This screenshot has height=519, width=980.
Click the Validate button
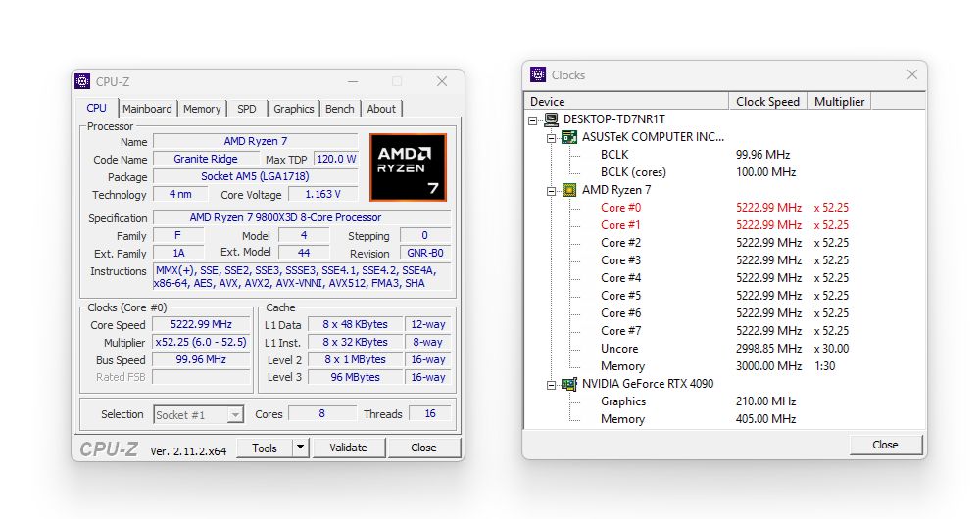pos(348,448)
